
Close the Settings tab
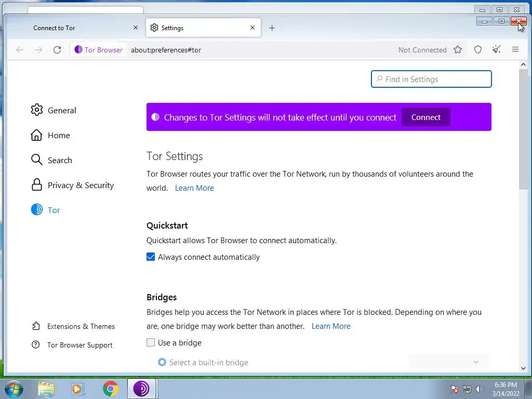coord(252,28)
